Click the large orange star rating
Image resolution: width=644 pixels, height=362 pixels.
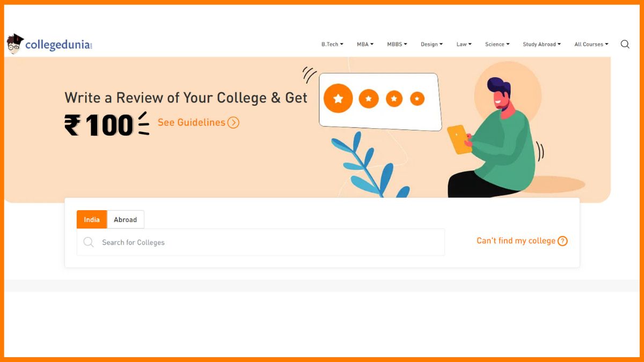tap(338, 99)
